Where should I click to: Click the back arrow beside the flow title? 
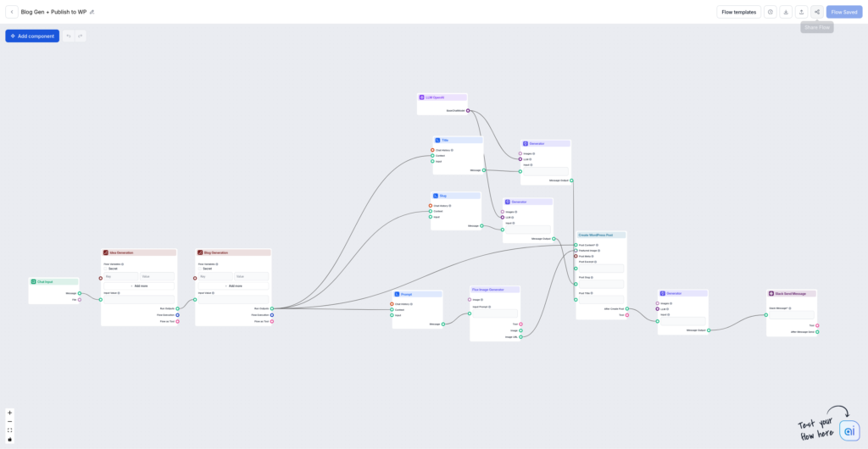12,12
